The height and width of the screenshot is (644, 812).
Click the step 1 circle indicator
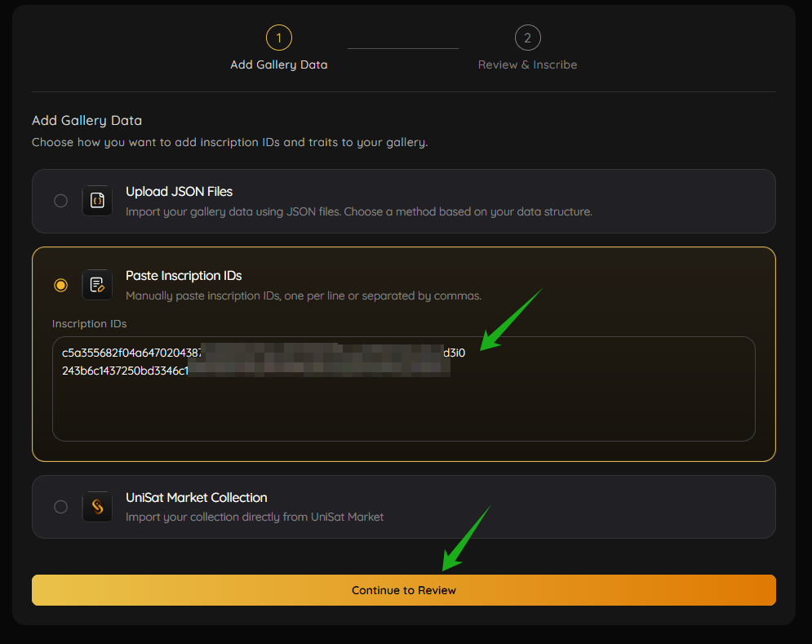point(278,38)
